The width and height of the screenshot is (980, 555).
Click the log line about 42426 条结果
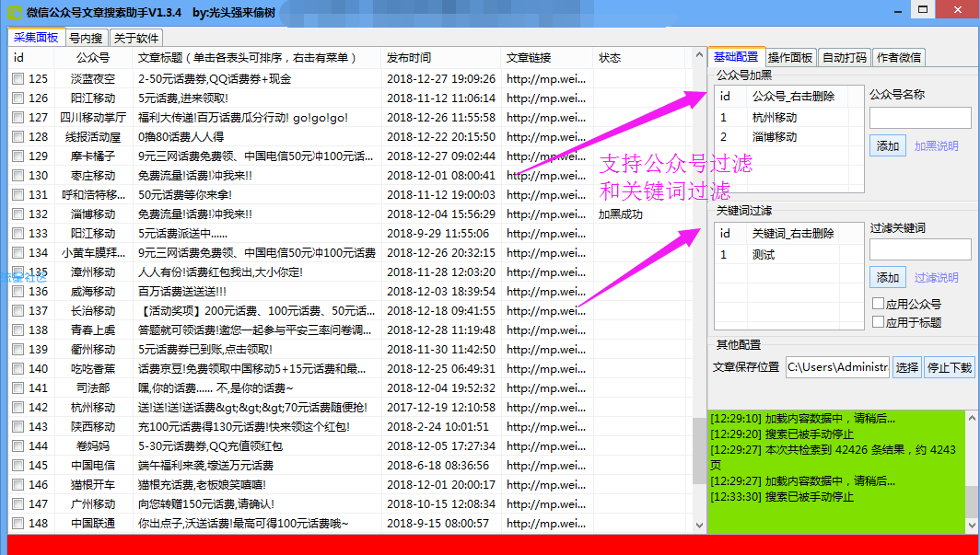tap(834, 457)
